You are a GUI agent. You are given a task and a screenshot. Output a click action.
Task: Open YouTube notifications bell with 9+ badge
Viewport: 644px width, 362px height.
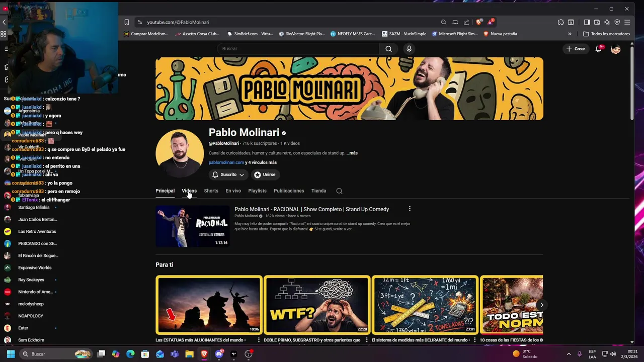598,49
